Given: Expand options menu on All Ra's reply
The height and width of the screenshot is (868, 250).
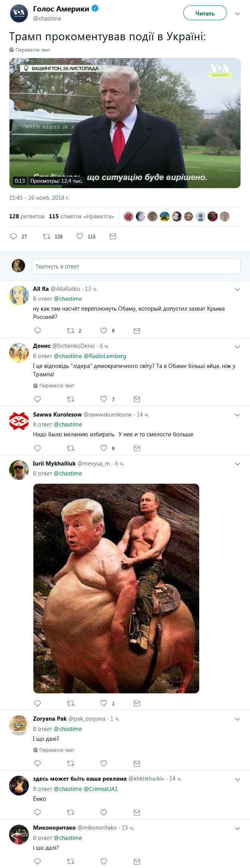Looking at the screenshot, I should coord(237,289).
